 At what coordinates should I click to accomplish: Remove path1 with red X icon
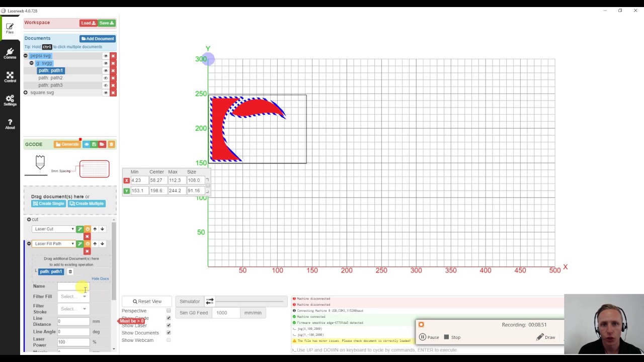(x=113, y=70)
